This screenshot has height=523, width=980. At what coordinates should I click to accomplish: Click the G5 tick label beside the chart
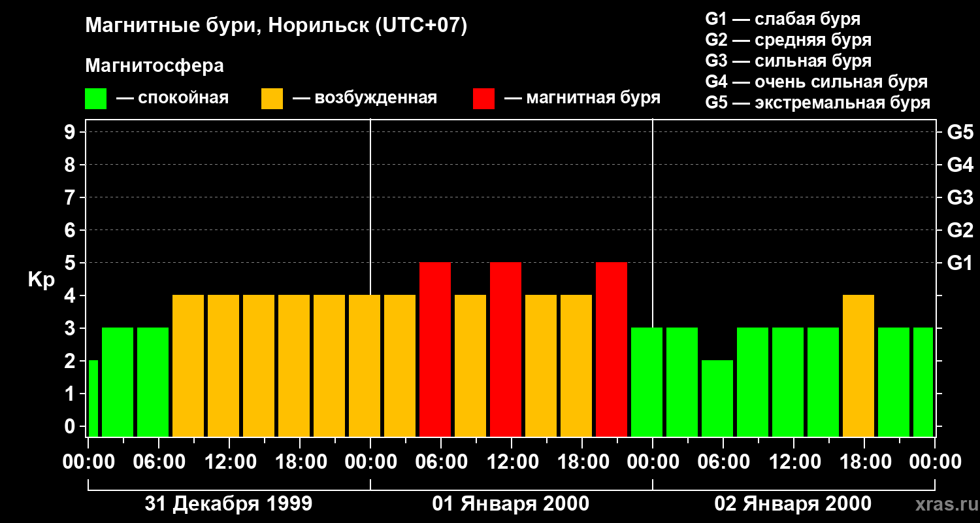(x=960, y=132)
